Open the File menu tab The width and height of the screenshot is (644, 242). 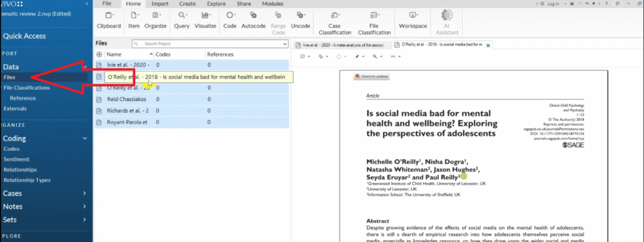(x=107, y=4)
